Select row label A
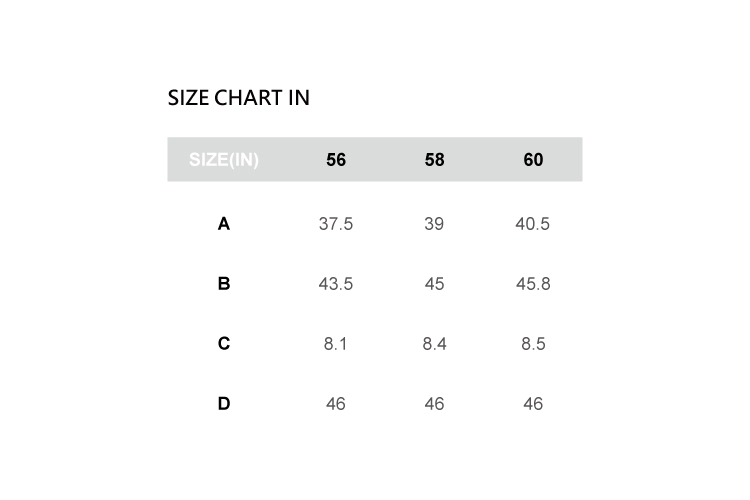The height and width of the screenshot is (500, 750). tap(224, 224)
